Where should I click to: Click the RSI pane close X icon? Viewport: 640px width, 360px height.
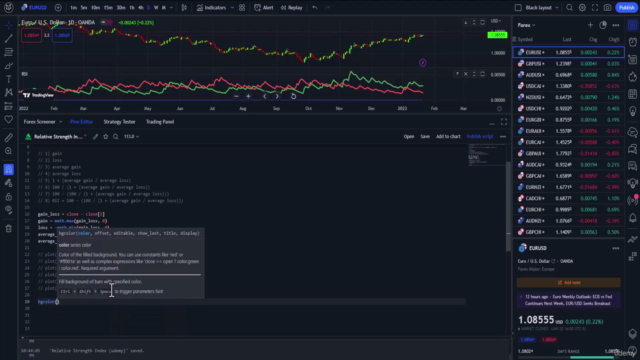click(x=466, y=74)
